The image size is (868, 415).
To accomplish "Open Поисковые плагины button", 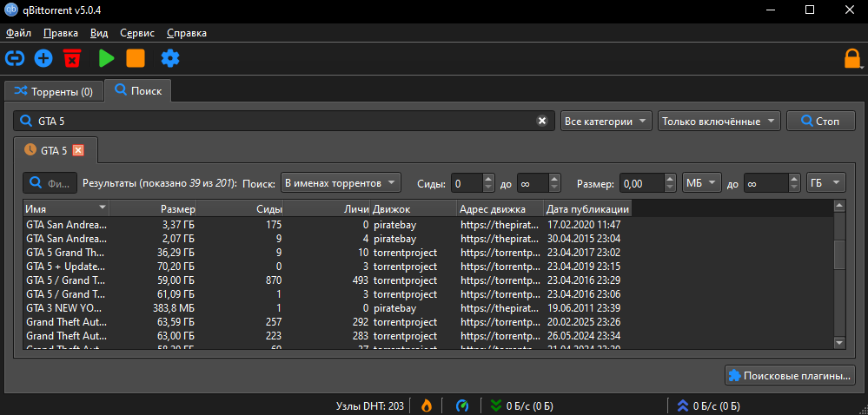I will click(x=790, y=376).
